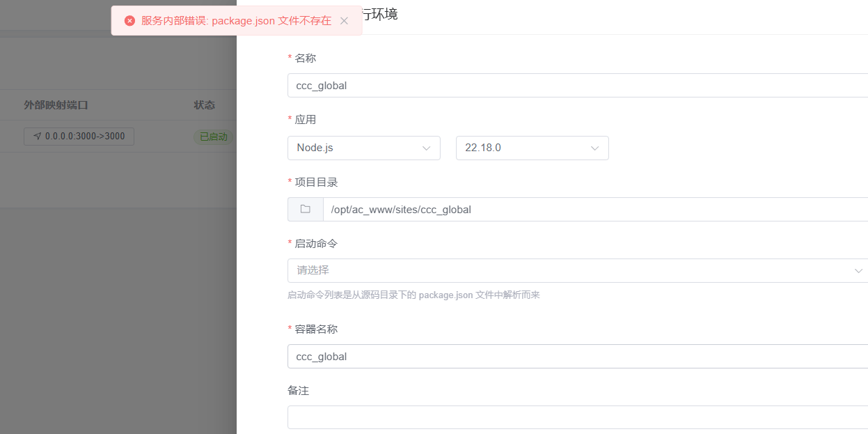
Task: Click the 项目目录 field label
Action: (316, 182)
